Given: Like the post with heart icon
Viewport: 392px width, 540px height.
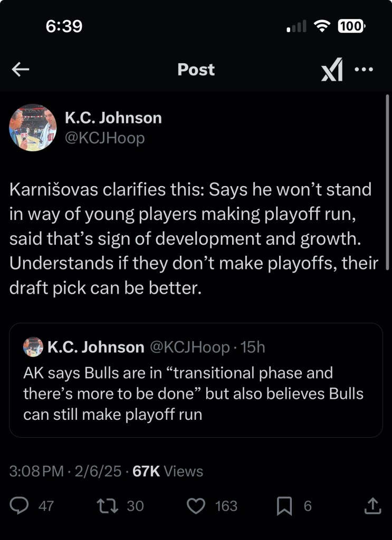Looking at the screenshot, I should (196, 506).
